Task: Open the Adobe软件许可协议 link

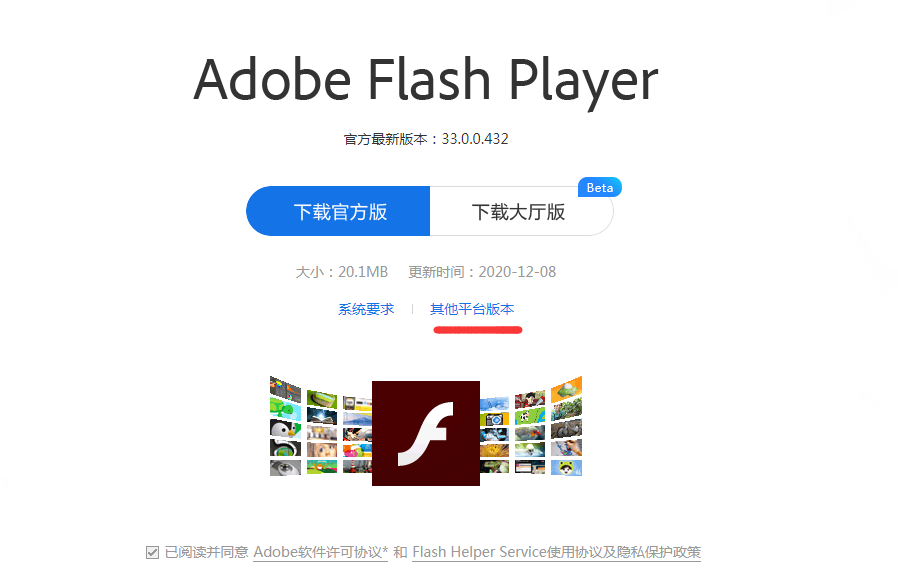Action: pyautogui.click(x=321, y=553)
